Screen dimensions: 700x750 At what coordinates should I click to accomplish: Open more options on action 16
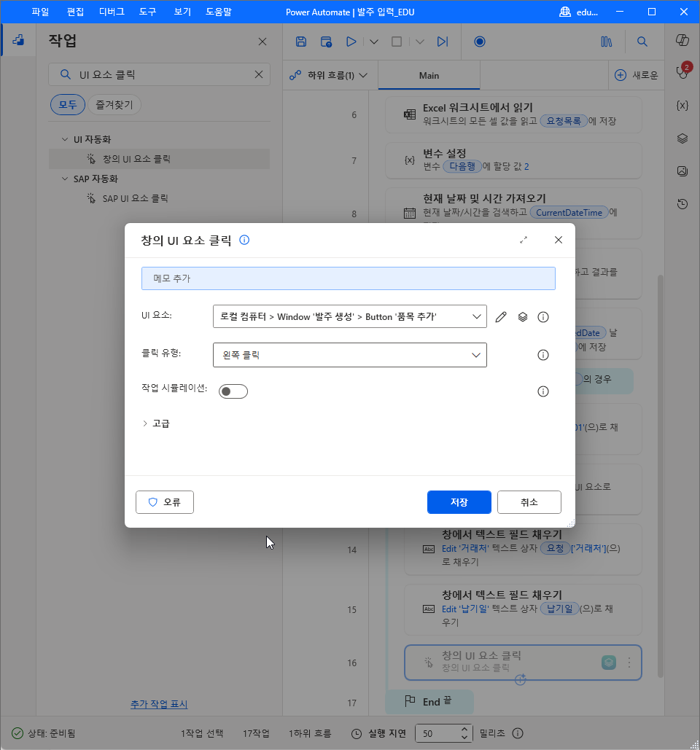coord(629,663)
